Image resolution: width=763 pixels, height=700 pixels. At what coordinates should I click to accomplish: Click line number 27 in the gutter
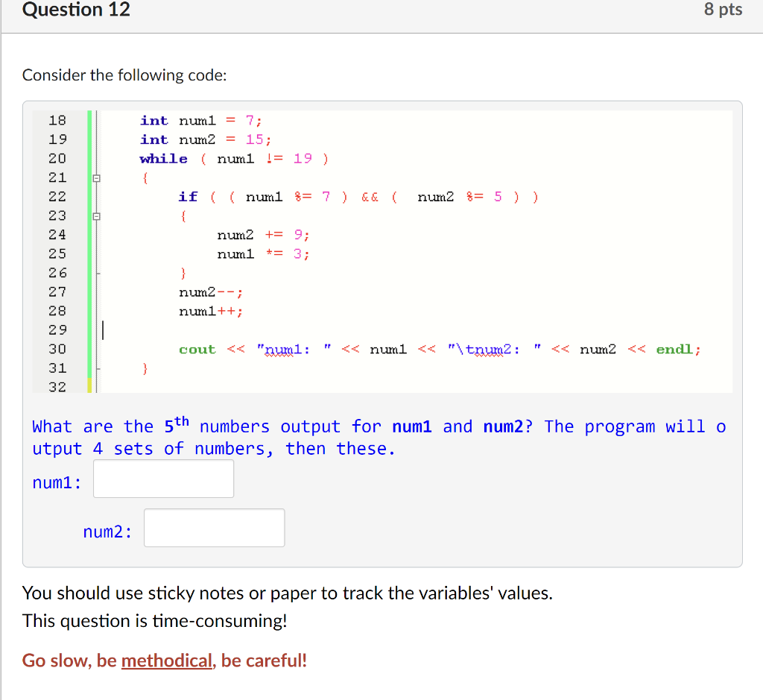point(58,291)
